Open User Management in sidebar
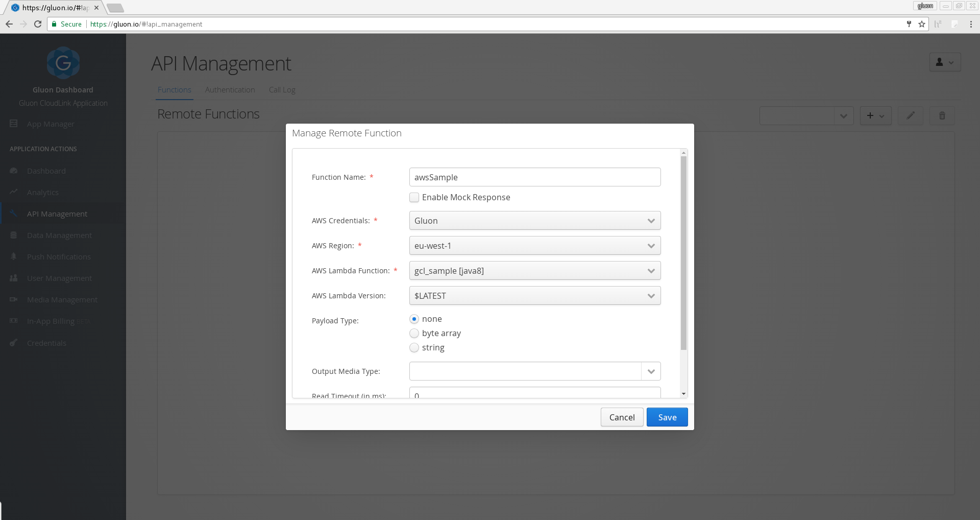 point(59,278)
